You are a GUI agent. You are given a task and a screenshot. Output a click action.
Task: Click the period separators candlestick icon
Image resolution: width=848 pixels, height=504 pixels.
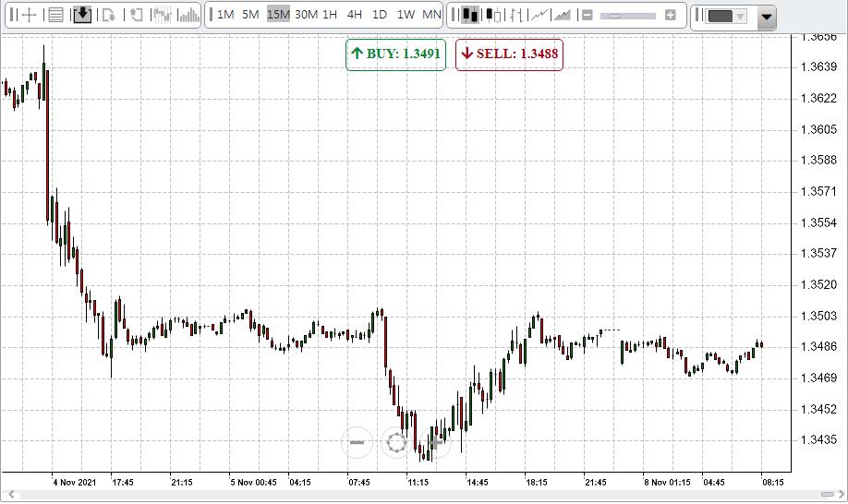(162, 15)
